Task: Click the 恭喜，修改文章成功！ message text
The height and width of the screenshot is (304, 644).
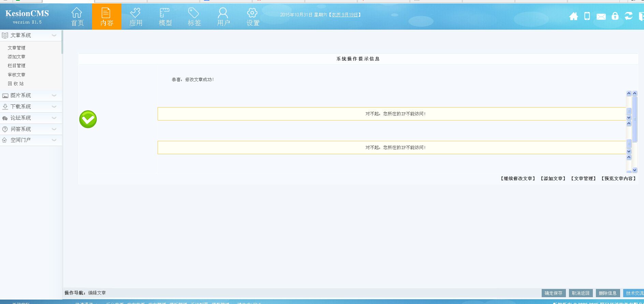Action: click(193, 79)
